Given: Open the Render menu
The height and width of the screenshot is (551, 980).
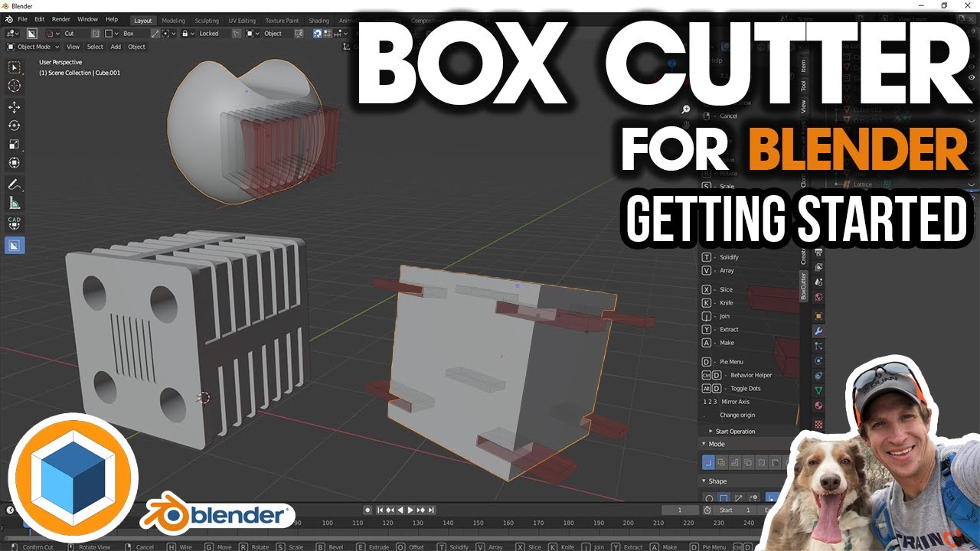Looking at the screenshot, I should pyautogui.click(x=61, y=18).
